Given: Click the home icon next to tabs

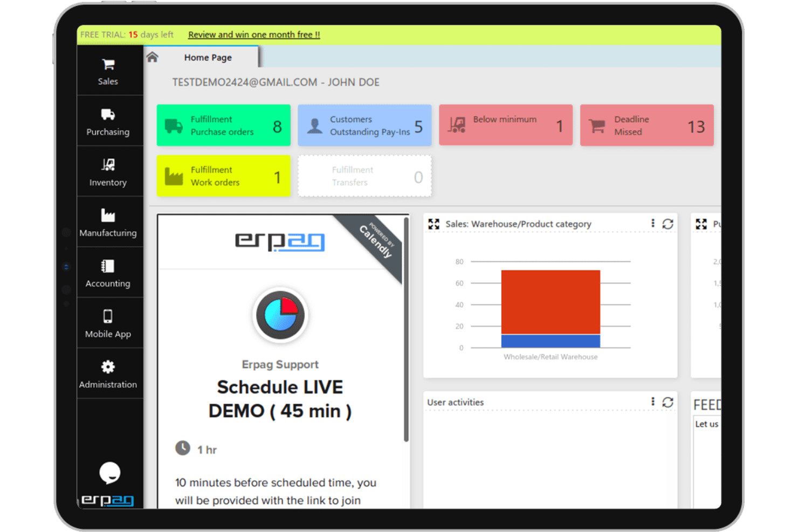Looking at the screenshot, I should 153,56.
